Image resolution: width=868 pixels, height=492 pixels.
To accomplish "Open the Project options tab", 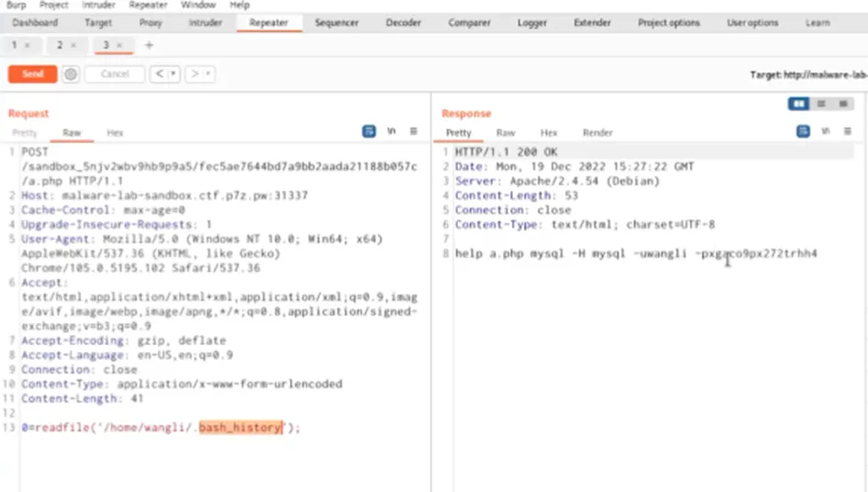I will click(x=669, y=23).
